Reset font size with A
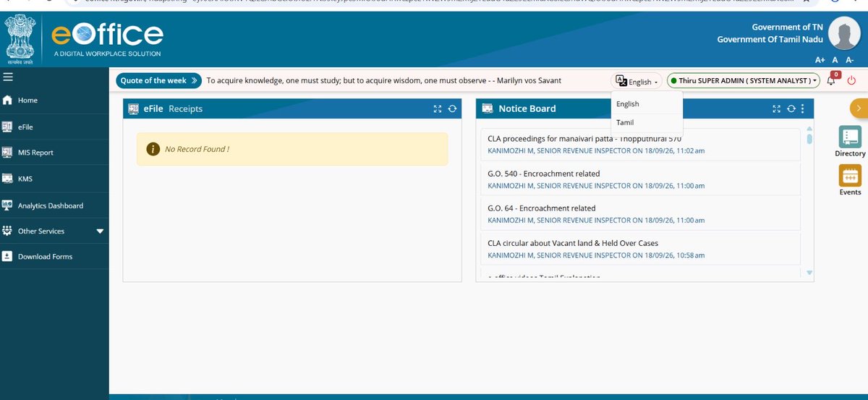The width and height of the screenshot is (868, 400). (835, 60)
